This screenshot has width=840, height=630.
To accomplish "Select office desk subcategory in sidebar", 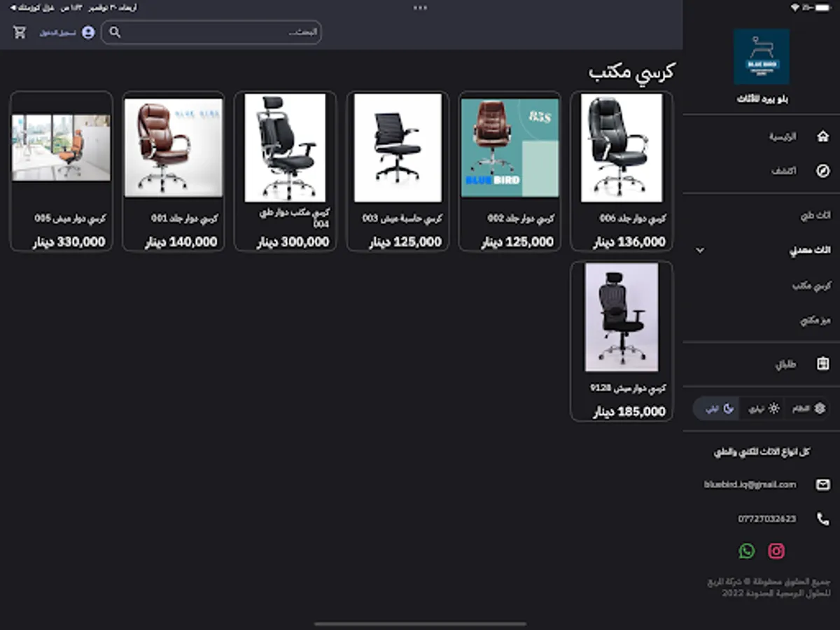I will 815,320.
